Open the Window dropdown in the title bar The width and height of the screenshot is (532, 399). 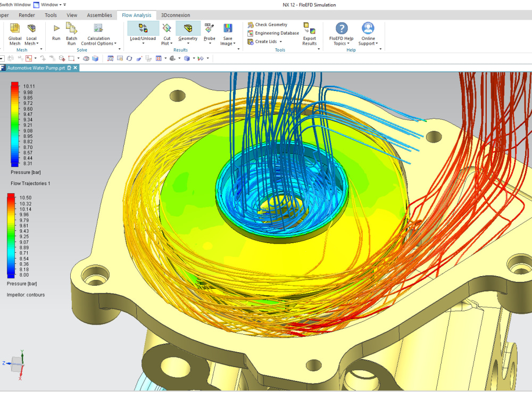[x=51, y=4]
